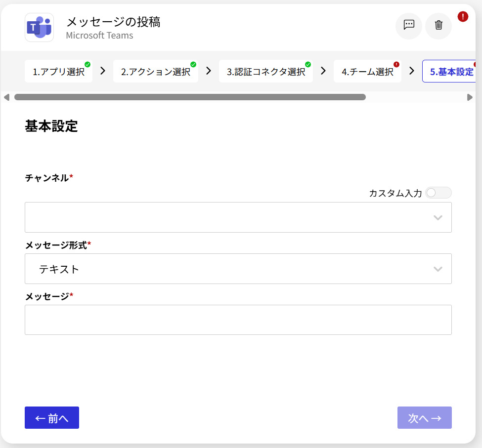Go to step 1.アプリ選択

[58, 72]
